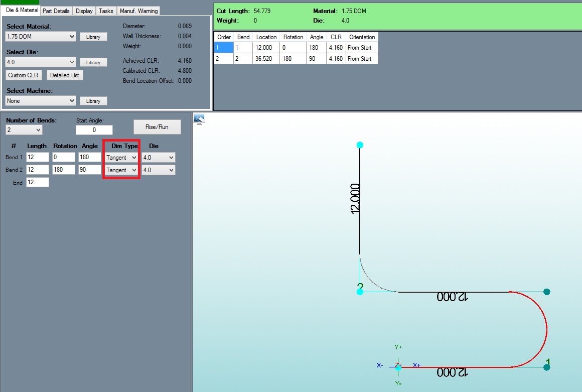Image resolution: width=582 pixels, height=392 pixels.
Task: Open Bend 1 Die dropdown
Action: [159, 158]
